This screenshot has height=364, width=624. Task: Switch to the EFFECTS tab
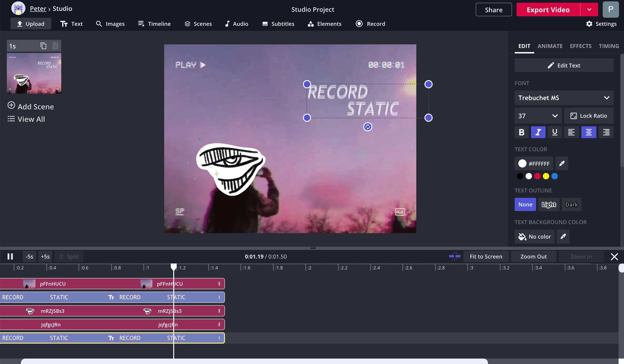click(x=581, y=45)
